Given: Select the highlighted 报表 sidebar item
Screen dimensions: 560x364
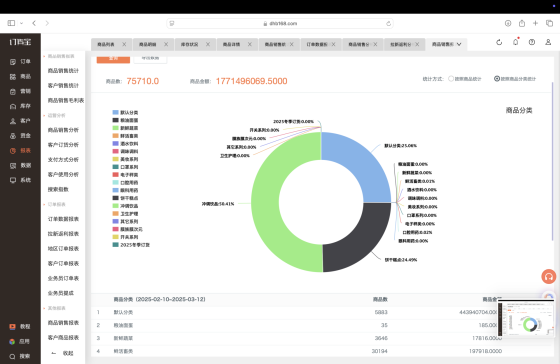Looking at the screenshot, I should click(20, 150).
